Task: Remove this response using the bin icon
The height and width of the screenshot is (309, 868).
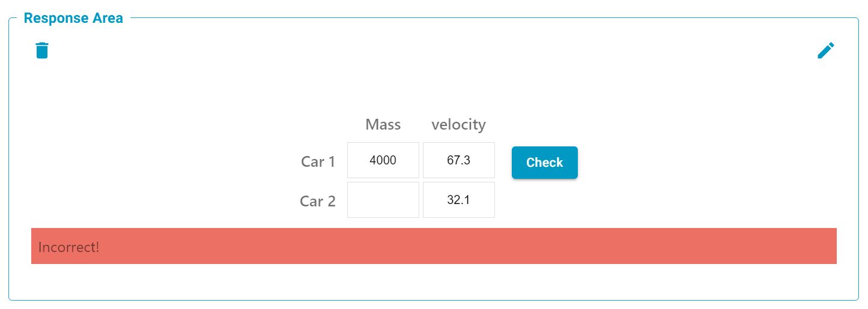Action: click(x=42, y=50)
